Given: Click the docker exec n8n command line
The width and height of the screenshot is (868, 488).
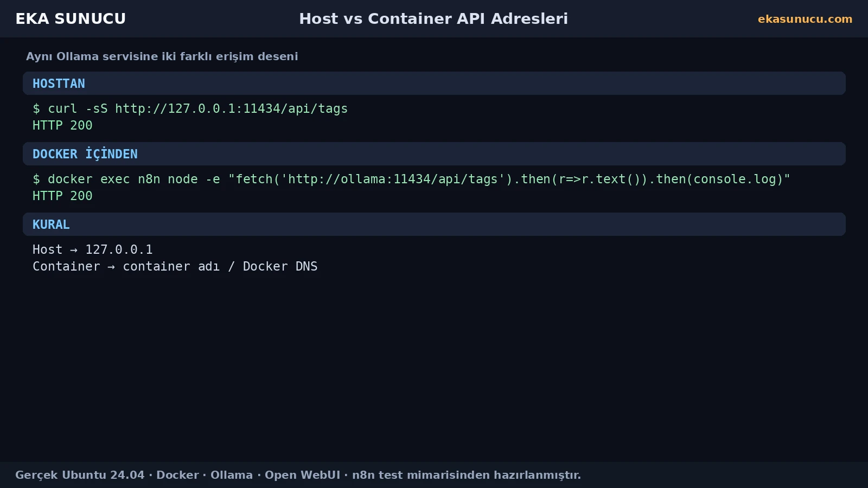Looking at the screenshot, I should tap(411, 179).
